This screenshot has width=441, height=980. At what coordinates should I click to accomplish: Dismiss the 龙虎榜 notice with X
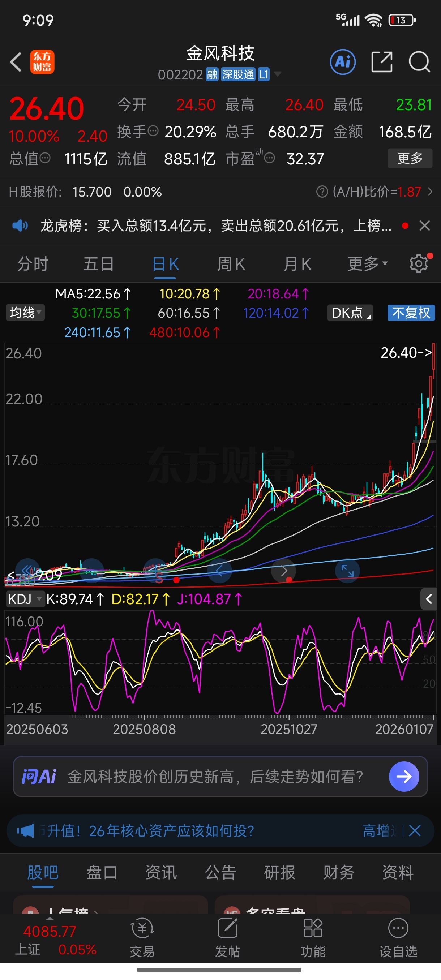(425, 225)
